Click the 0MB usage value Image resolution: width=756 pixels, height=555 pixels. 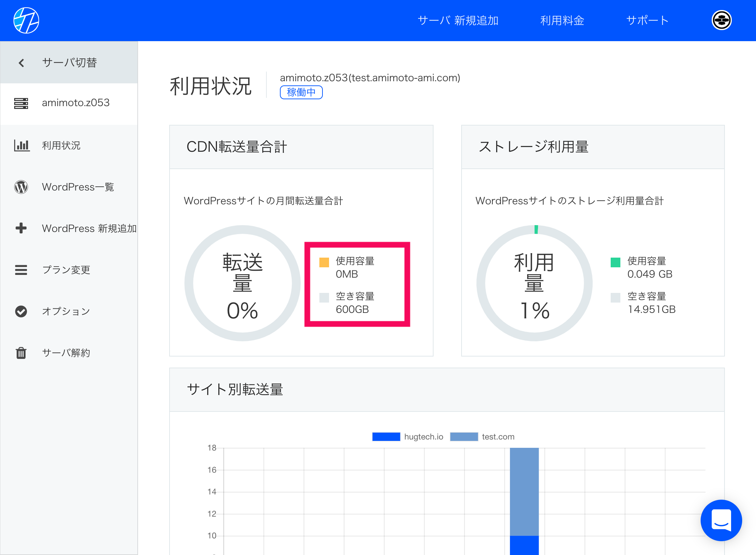tap(347, 274)
